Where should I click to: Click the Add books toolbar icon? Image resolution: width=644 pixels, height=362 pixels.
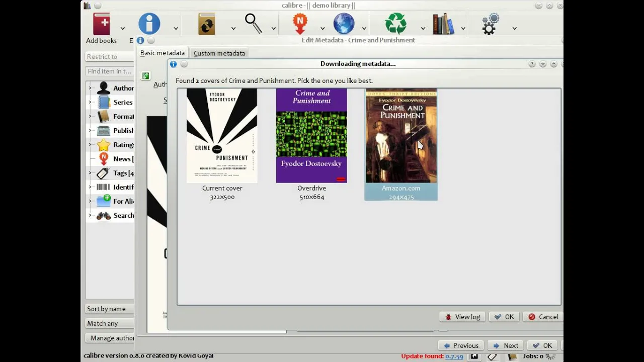click(x=101, y=24)
